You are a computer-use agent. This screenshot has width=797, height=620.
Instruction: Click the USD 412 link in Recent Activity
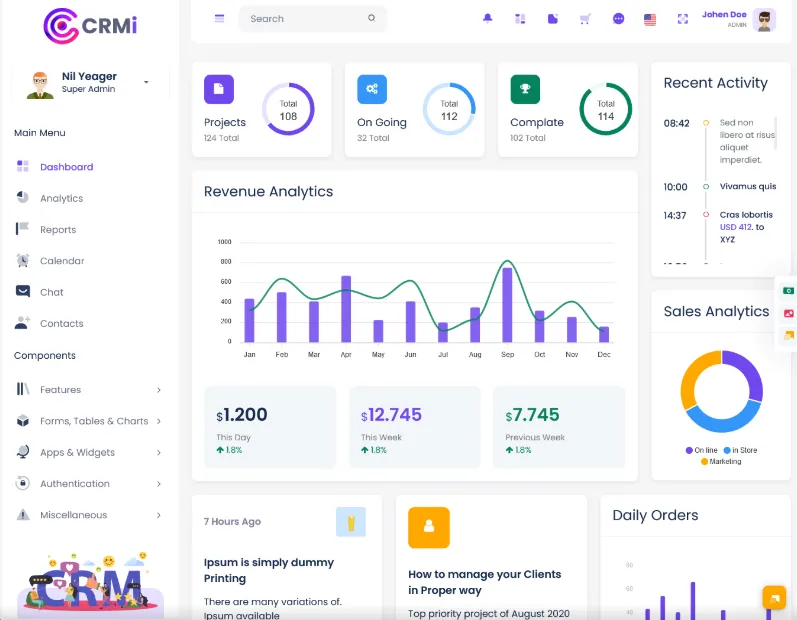click(x=737, y=227)
